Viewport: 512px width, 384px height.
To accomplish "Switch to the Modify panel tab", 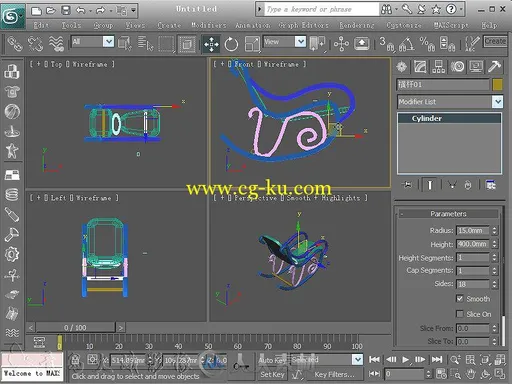I will tap(420, 67).
